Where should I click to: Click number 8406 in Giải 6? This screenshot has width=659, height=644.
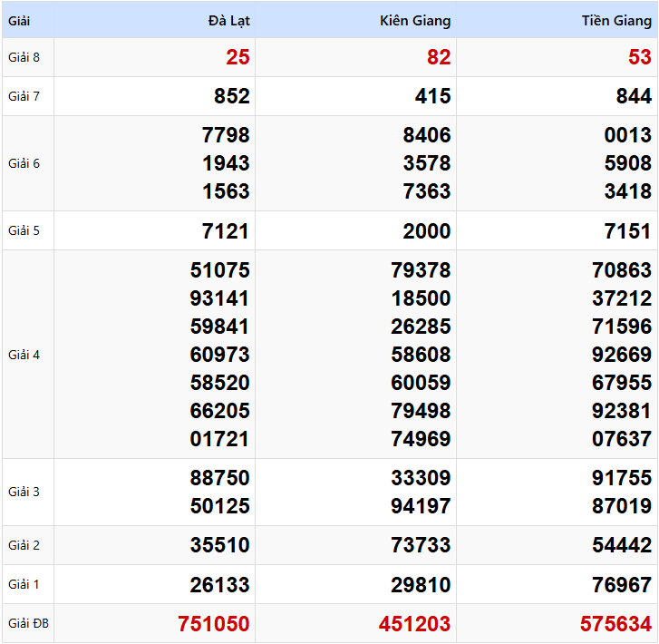[x=427, y=135]
